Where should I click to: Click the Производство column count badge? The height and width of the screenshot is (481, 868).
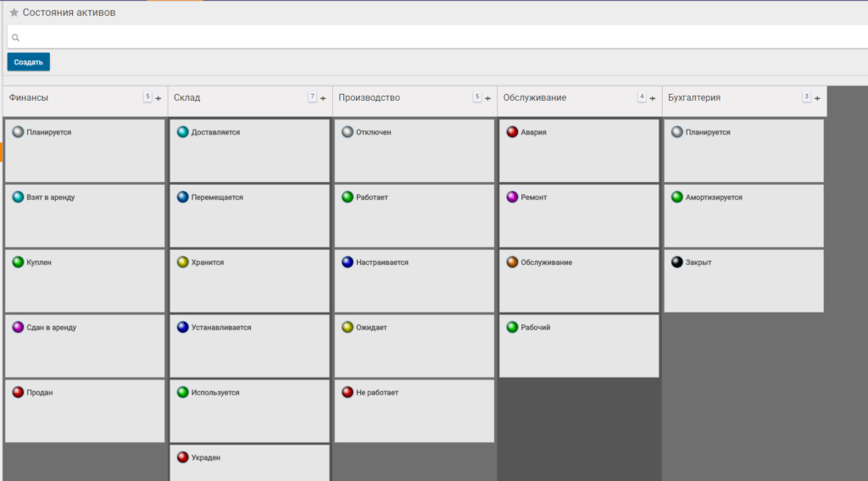pos(476,97)
